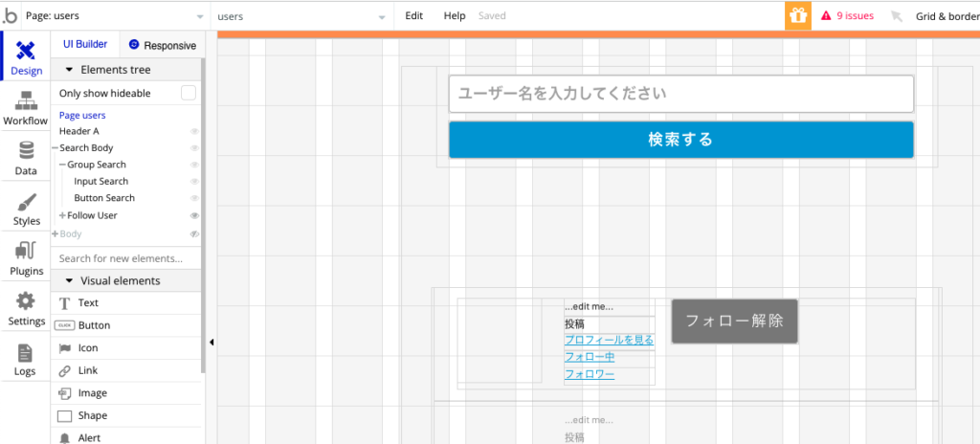Screen dimensions: 980x444
Task: Pick the Link element chain icon
Action: [64, 371]
